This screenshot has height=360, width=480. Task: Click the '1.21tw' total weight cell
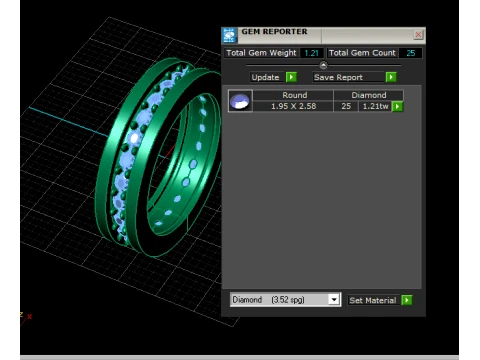(375, 106)
